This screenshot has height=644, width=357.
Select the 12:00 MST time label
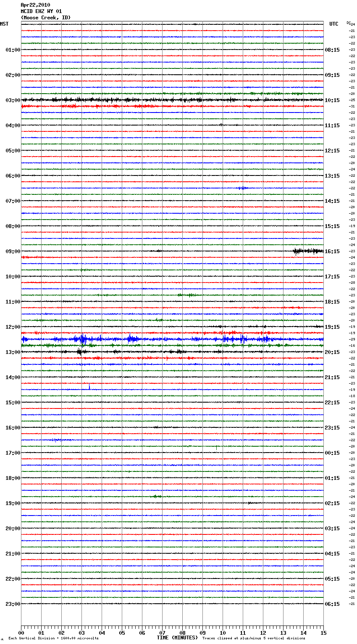tap(13, 327)
